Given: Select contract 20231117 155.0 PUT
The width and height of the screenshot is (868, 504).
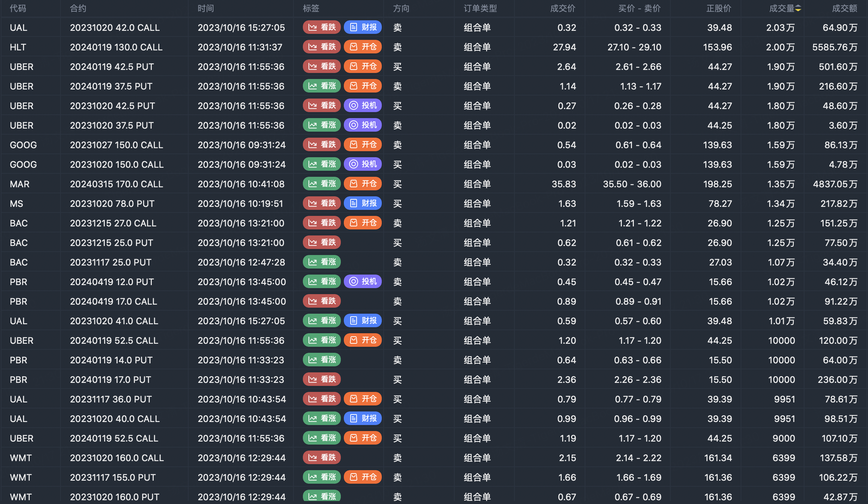Looking at the screenshot, I should pos(113,477).
